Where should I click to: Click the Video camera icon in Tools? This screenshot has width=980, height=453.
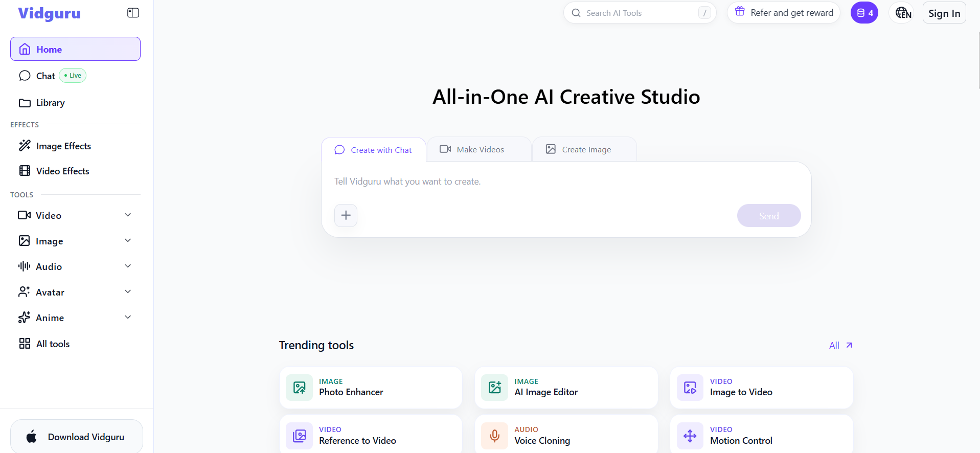pos(24,215)
